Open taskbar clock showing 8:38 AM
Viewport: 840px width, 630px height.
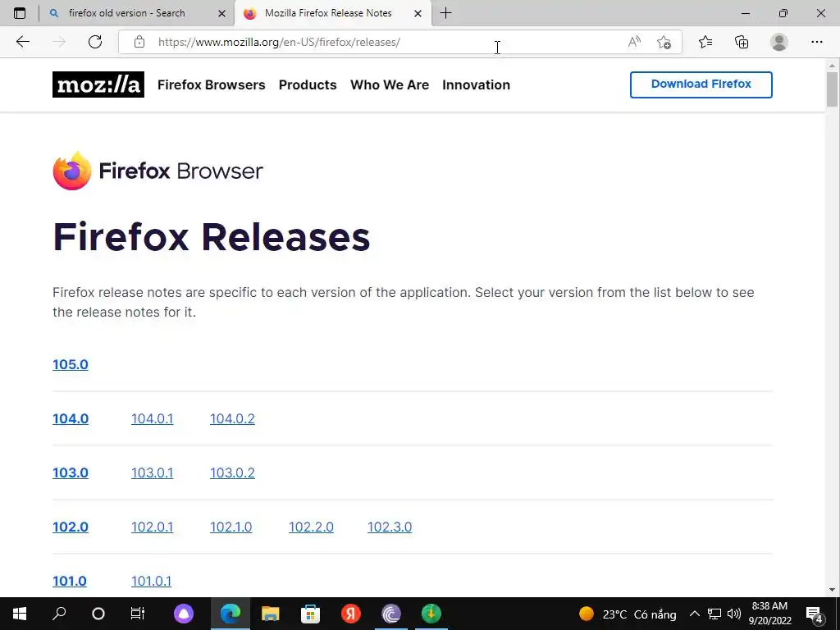click(x=769, y=614)
